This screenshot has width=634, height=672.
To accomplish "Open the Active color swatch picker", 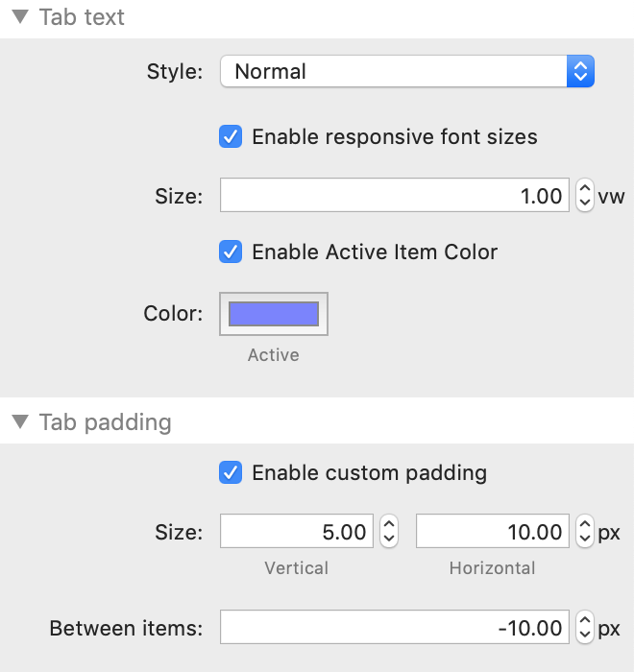I will tap(274, 314).
